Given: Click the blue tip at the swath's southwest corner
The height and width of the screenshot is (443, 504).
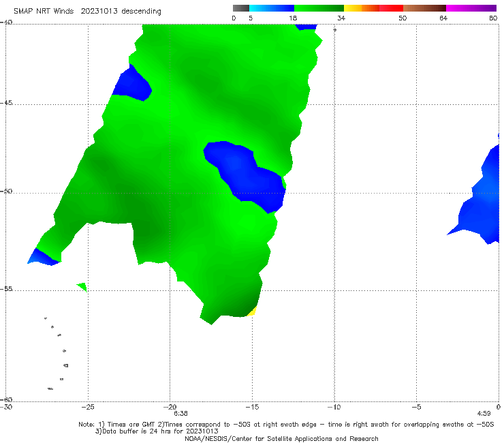Looking at the screenshot, I should click(x=42, y=258).
